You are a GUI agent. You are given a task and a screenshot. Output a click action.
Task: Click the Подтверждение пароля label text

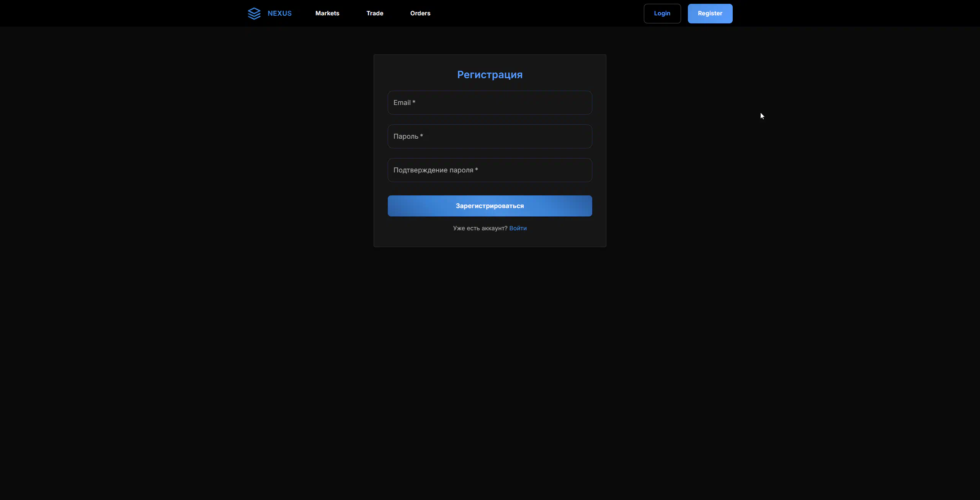433,170
